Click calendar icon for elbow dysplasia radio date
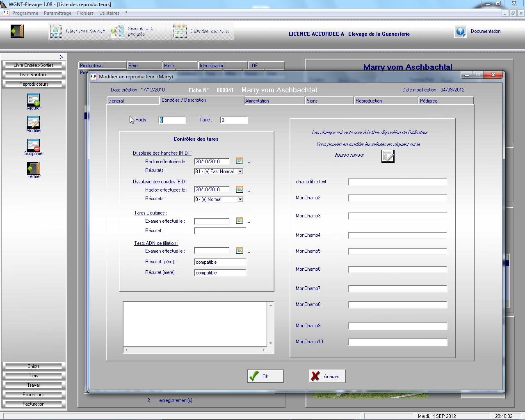 (x=240, y=189)
